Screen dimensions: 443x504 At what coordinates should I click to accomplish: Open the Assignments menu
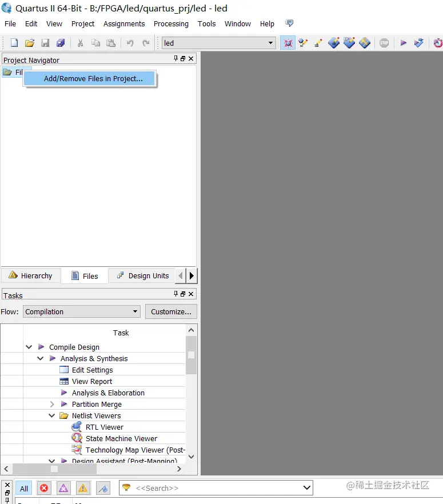point(124,24)
